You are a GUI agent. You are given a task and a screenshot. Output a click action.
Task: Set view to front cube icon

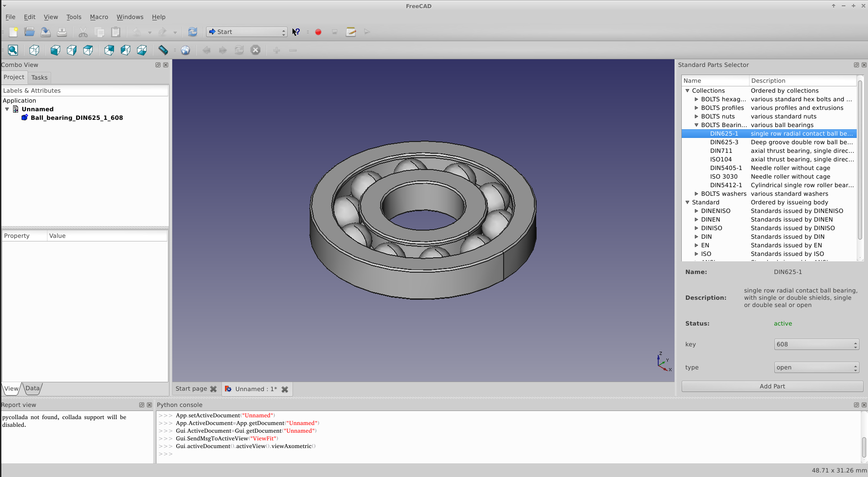coord(55,50)
